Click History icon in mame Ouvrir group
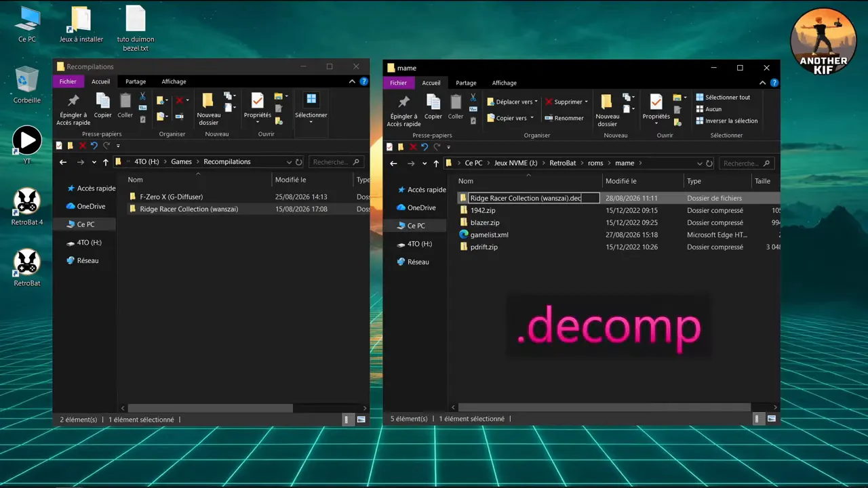 pyautogui.click(x=677, y=122)
